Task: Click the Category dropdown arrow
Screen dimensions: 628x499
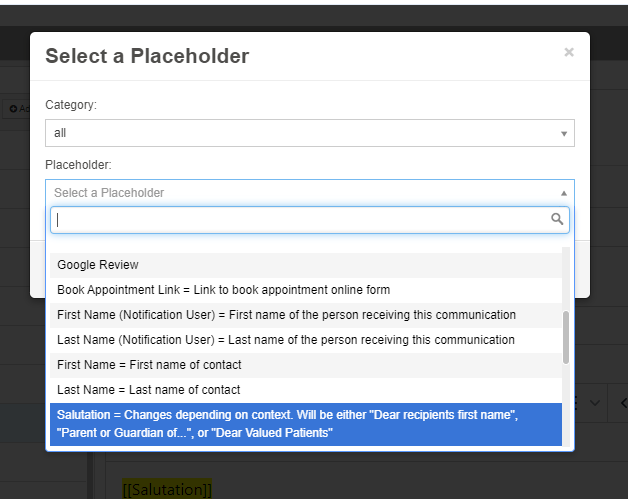Action: (564, 134)
